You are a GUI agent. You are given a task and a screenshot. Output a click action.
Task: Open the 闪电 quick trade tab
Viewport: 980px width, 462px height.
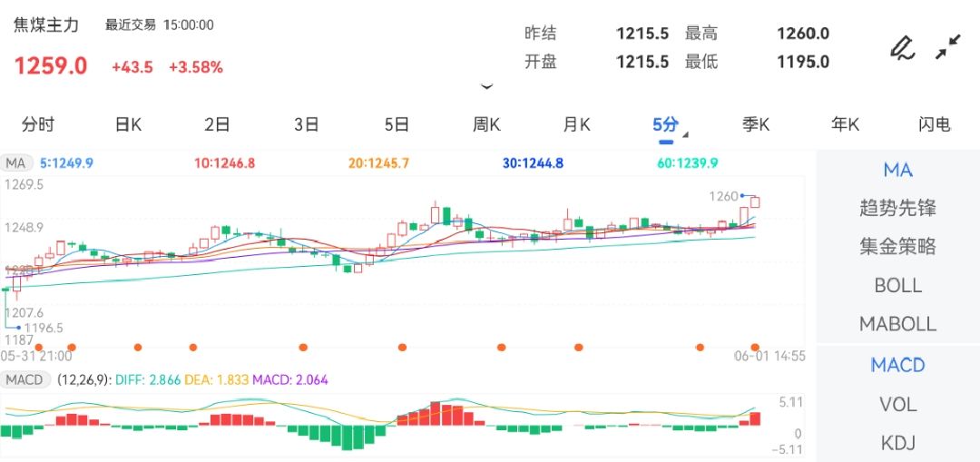[935, 124]
